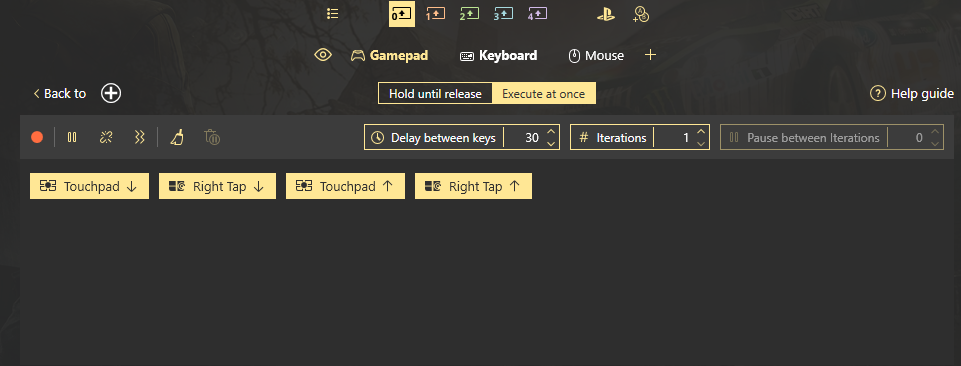
Task: Toggle the eye visibility icon
Action: tap(323, 55)
